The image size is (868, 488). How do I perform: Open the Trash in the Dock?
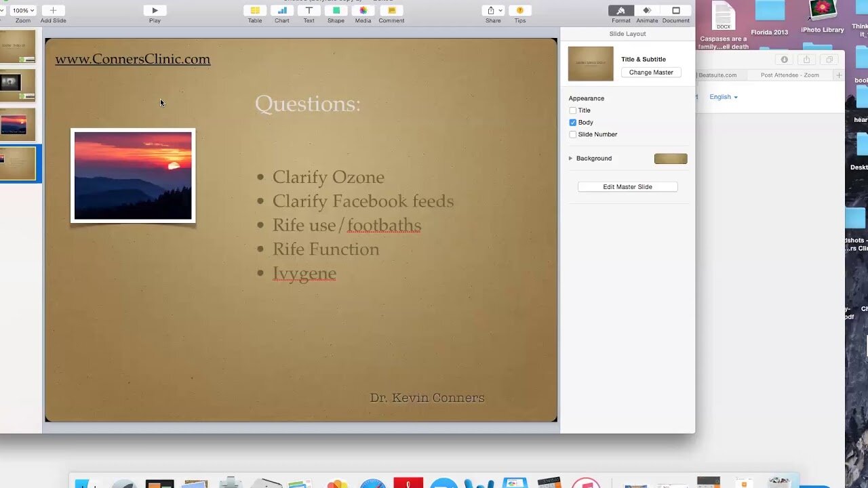pos(779,483)
